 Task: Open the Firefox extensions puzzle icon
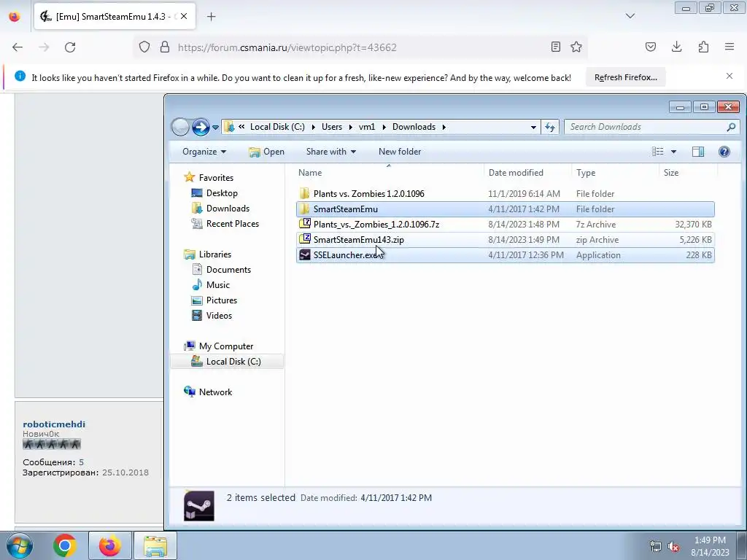point(703,47)
